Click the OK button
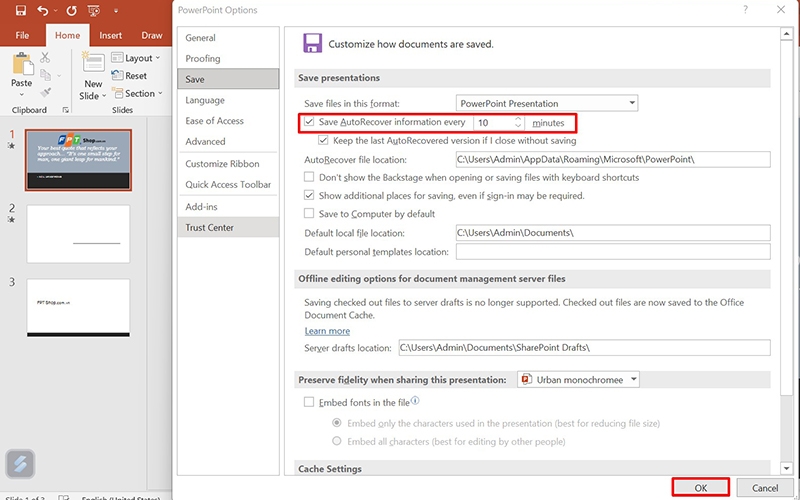 [x=701, y=488]
